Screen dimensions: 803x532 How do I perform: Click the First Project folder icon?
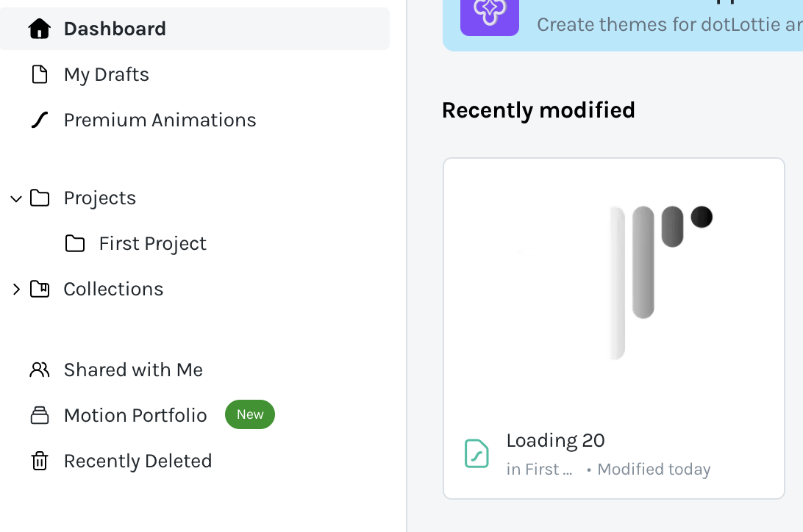pyautogui.click(x=75, y=243)
